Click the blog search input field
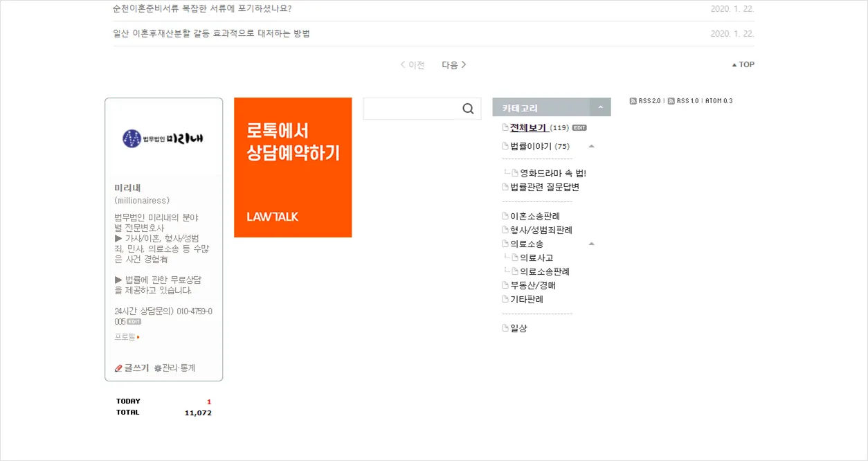 pos(413,109)
